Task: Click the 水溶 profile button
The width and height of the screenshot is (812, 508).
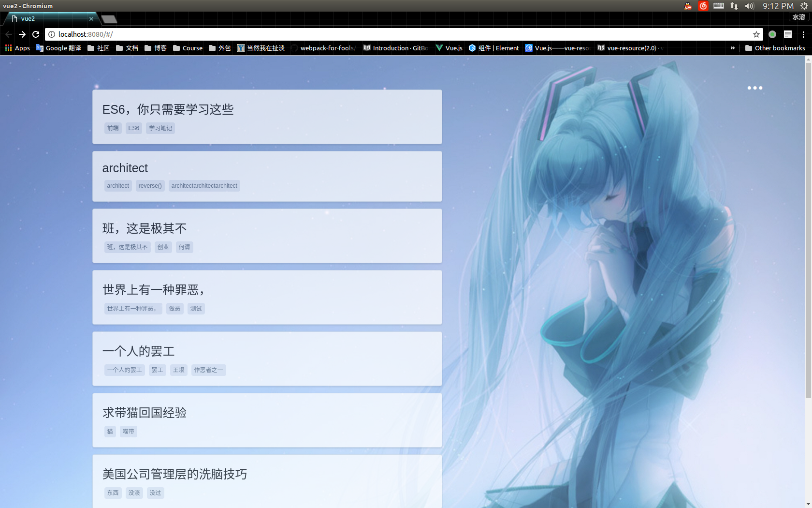Action: click(x=798, y=17)
